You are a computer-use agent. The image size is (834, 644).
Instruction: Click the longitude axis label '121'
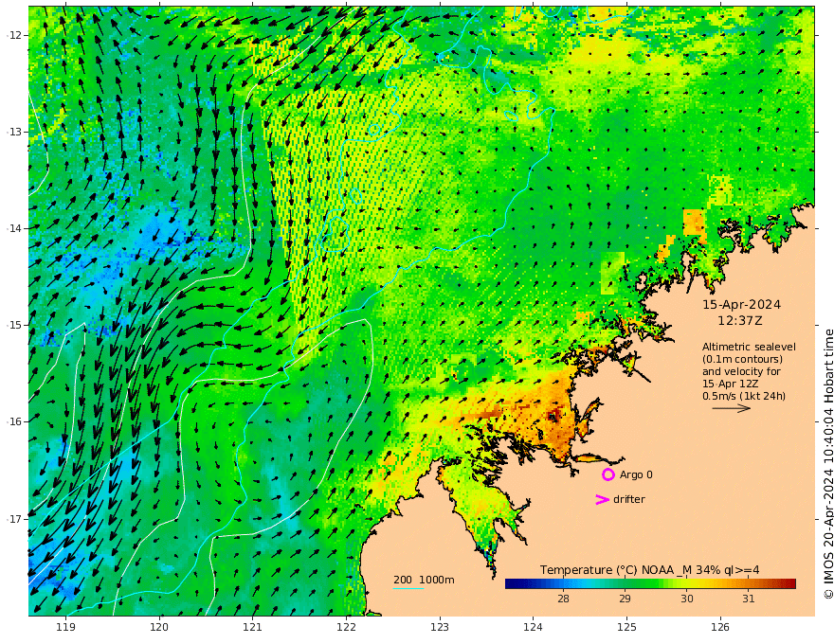[253, 627]
